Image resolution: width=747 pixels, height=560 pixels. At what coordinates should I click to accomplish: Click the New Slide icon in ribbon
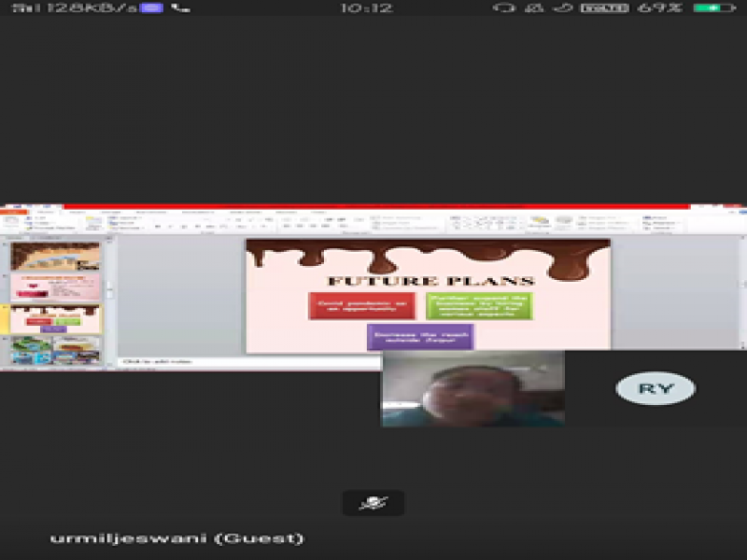pyautogui.click(x=93, y=224)
